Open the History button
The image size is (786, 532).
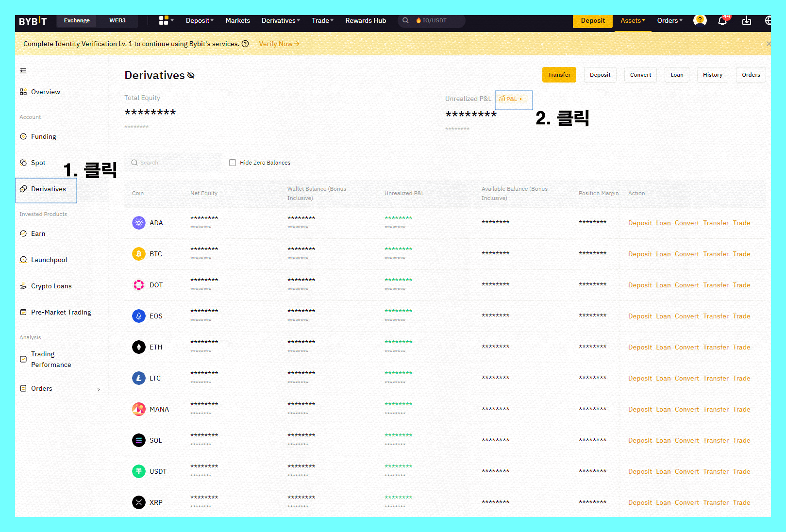[x=713, y=75]
